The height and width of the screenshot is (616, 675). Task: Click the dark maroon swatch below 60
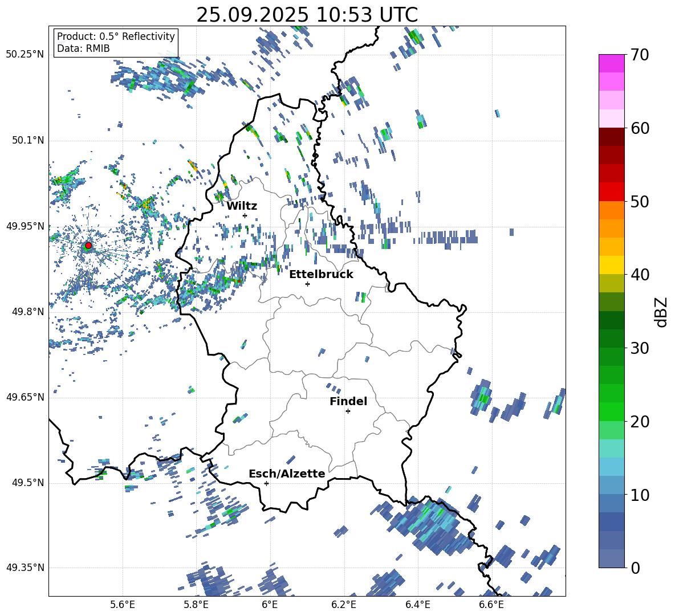611,137
